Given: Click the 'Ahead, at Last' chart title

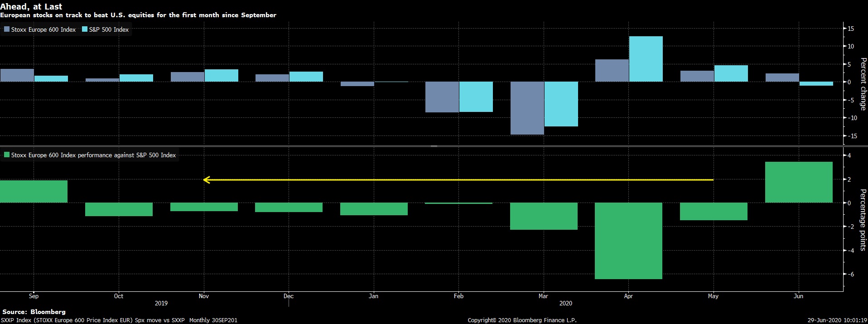Looking at the screenshot, I should click(x=31, y=6).
